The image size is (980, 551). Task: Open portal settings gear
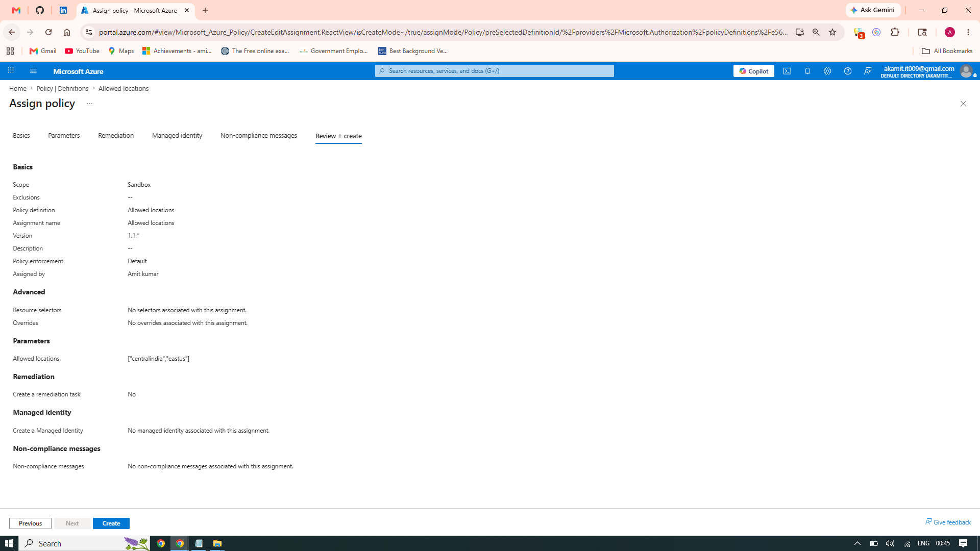(827, 71)
